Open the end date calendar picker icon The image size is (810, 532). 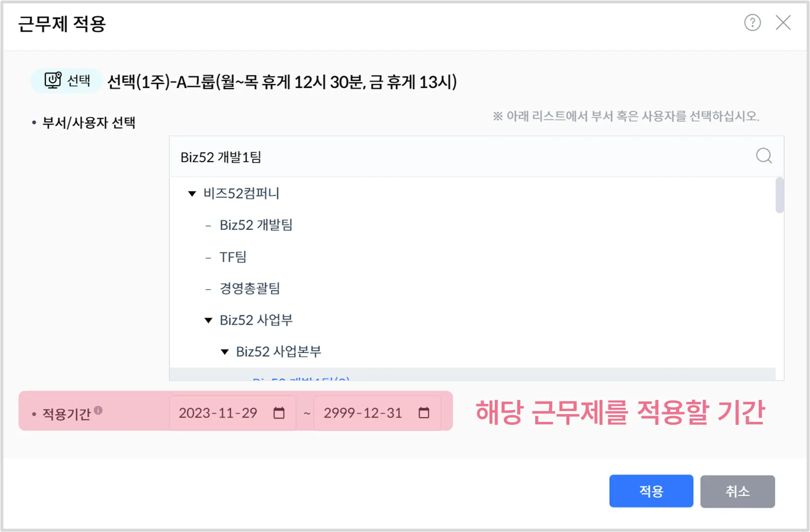pos(424,413)
